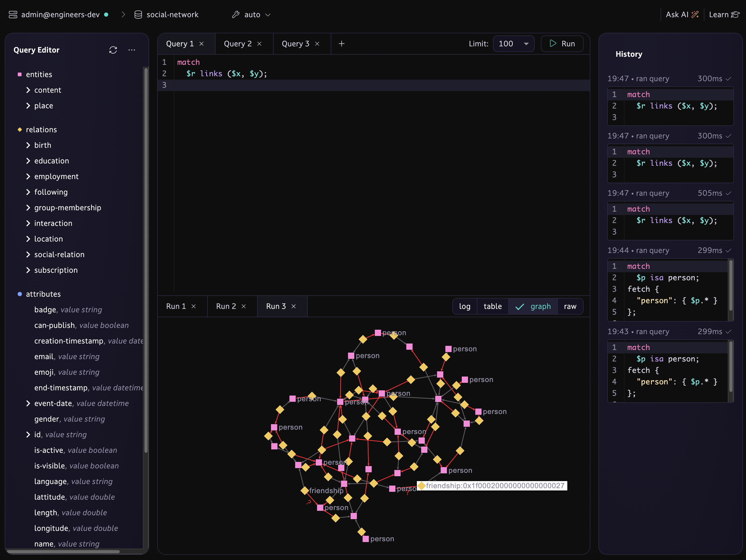Open the auto transaction mode dropdown

click(x=252, y=15)
